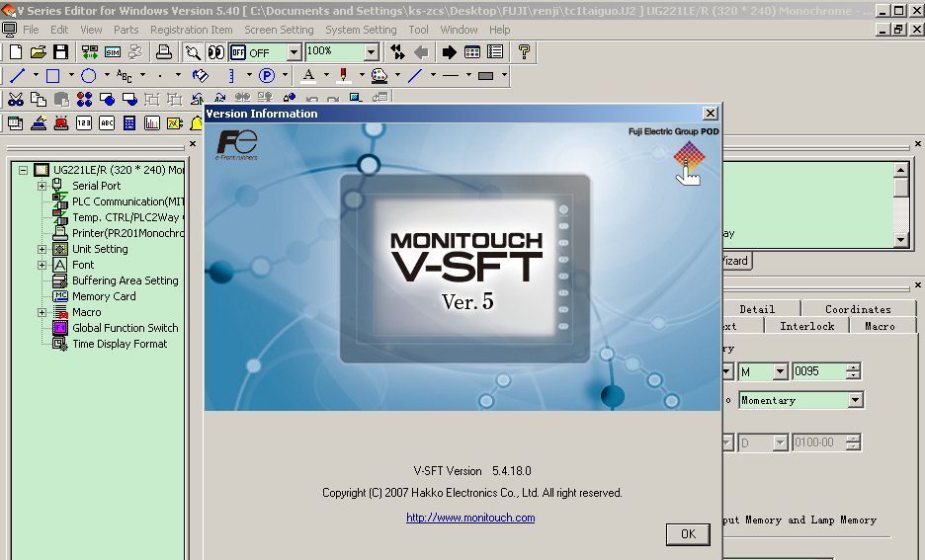Image resolution: width=925 pixels, height=560 pixels.
Task: Click the question mark Help icon
Action: (x=524, y=52)
